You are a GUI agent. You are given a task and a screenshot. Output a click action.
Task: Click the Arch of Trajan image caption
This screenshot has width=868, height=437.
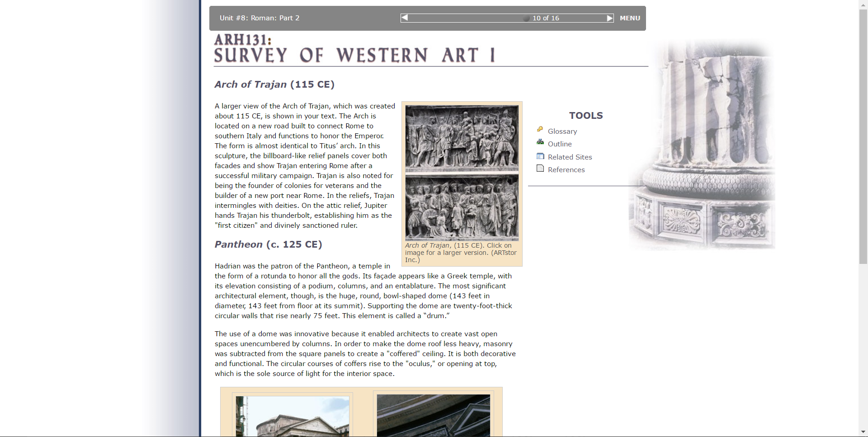tap(461, 253)
